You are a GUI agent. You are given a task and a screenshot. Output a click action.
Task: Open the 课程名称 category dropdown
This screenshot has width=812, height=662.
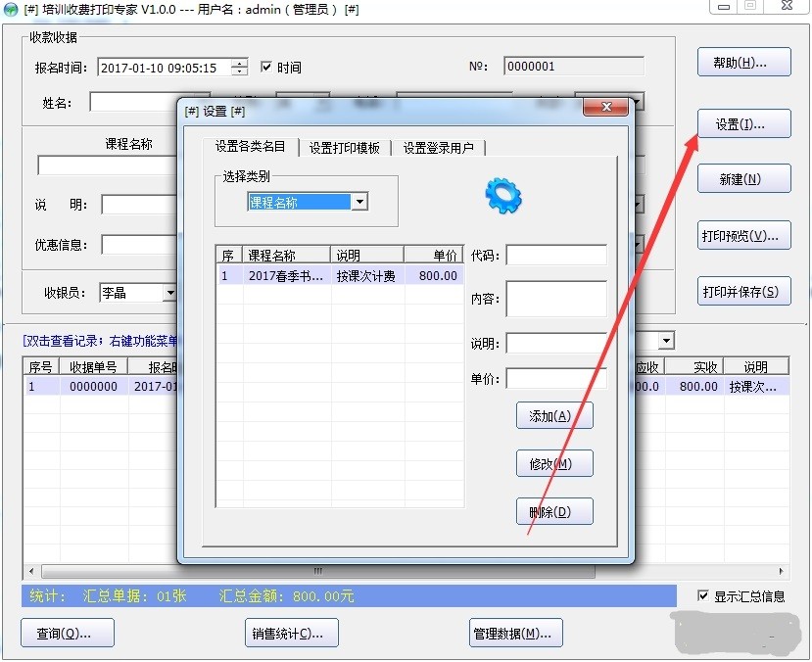click(359, 201)
